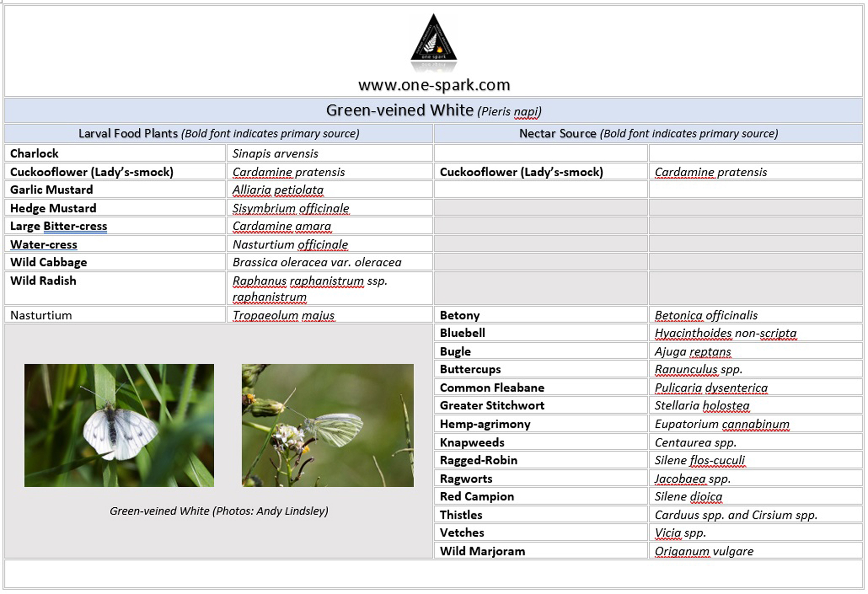Image resolution: width=868 pixels, height=594 pixels.
Task: Select the Wild Radish entry
Action: (x=43, y=281)
